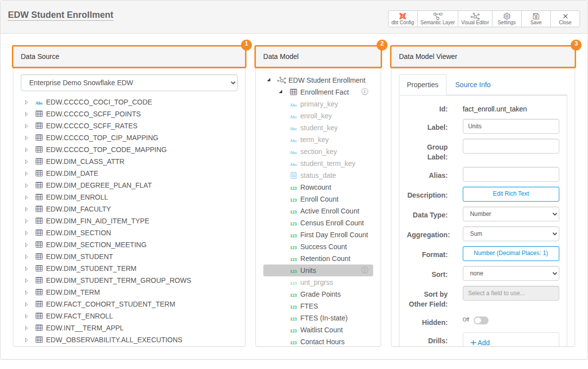Click the 123 icon of FTES (In-state)
This screenshot has width=588, height=369.
[293, 318]
